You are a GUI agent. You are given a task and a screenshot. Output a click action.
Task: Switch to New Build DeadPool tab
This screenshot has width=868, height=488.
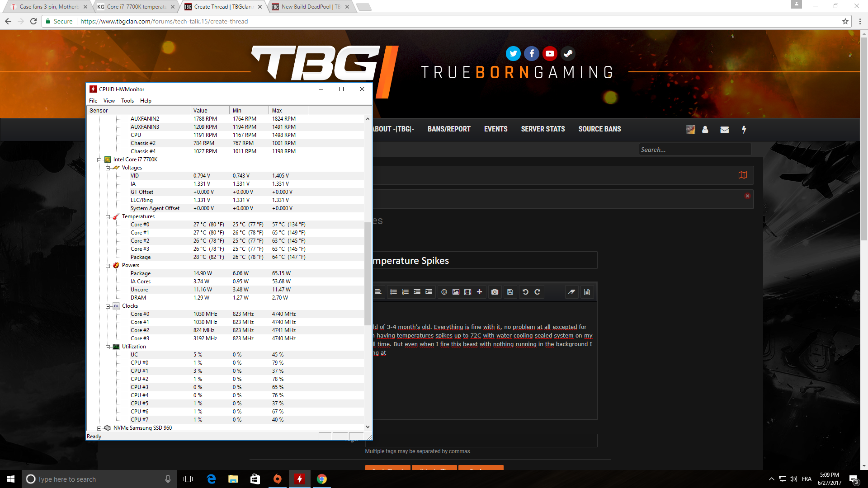point(310,7)
